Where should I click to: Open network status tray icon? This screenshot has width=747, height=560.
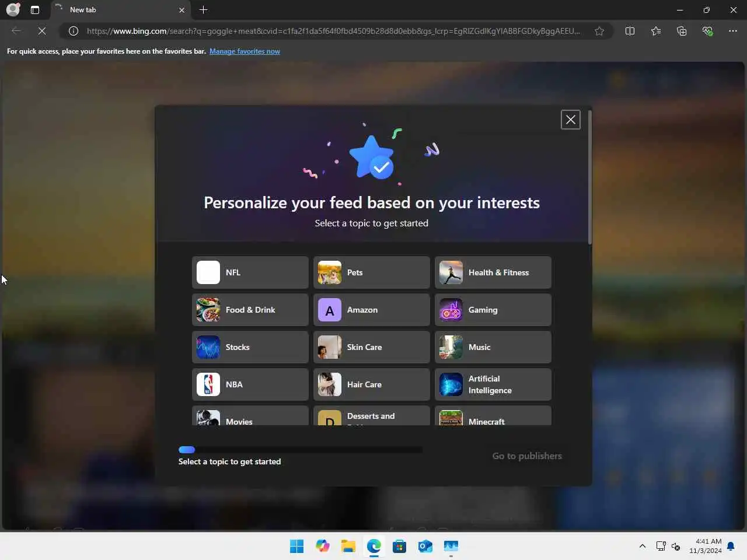pos(661,546)
